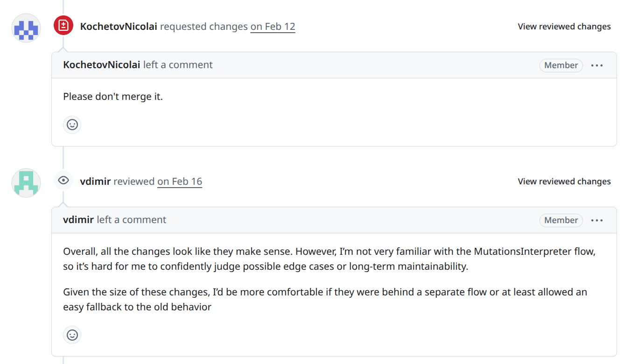The width and height of the screenshot is (631, 364).
Task: Open the 'on Feb 12' timestamp link
Action: click(273, 27)
